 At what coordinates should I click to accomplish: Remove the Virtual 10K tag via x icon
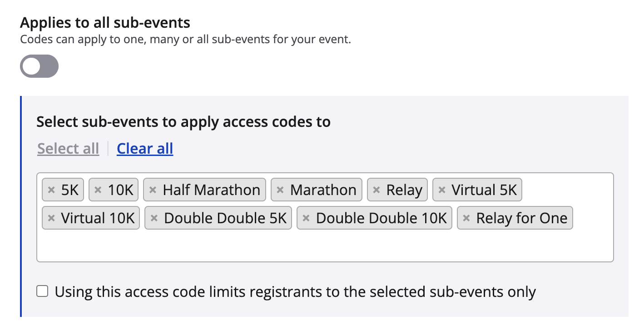coord(51,218)
